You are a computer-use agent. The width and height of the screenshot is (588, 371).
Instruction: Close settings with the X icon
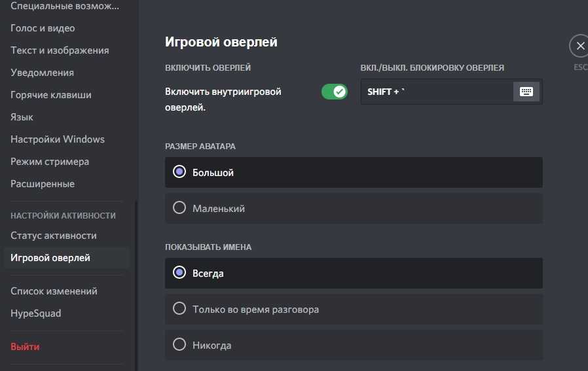(579, 46)
